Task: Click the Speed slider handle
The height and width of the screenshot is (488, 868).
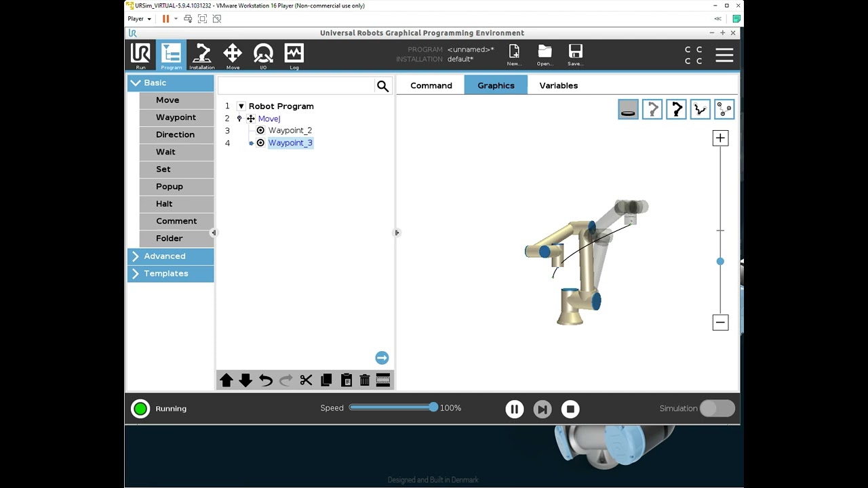Action: [x=433, y=407]
